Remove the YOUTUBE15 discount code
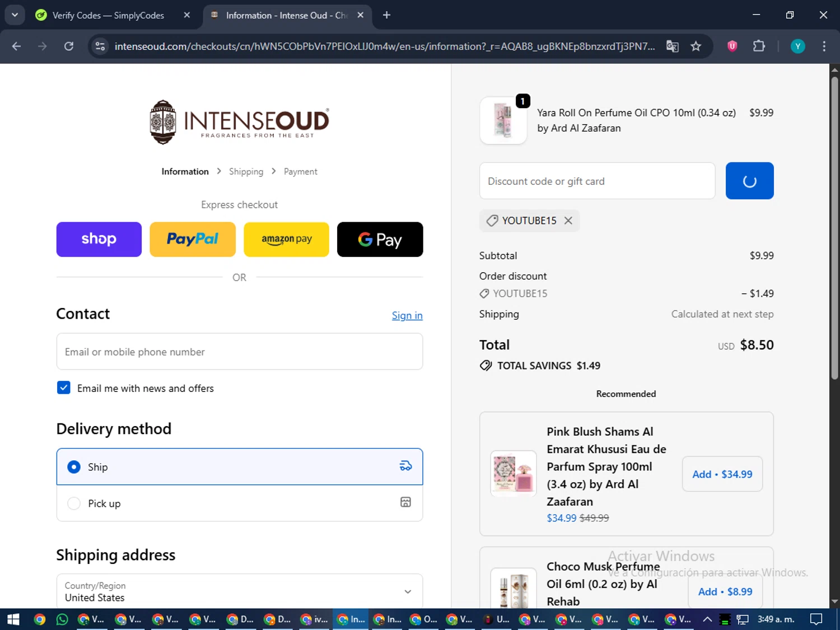 click(568, 221)
